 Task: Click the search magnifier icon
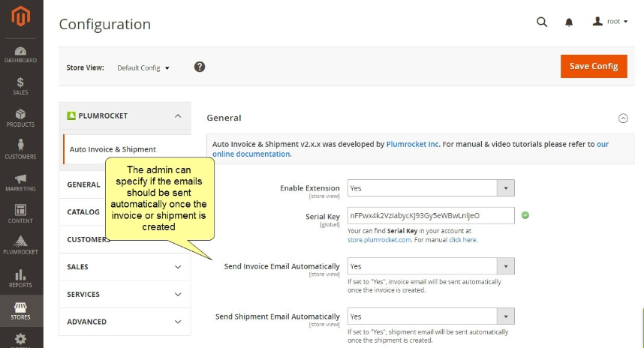[x=542, y=22]
